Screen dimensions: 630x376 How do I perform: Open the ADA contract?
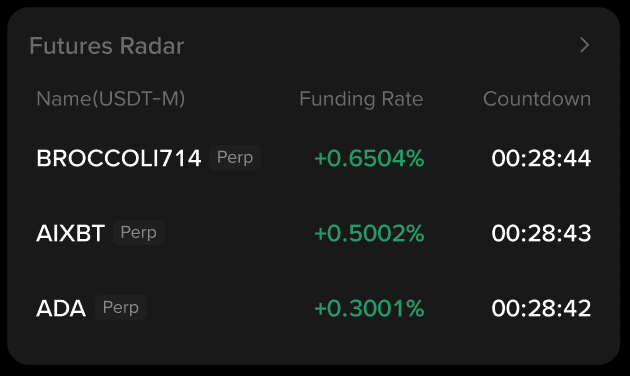[61, 308]
